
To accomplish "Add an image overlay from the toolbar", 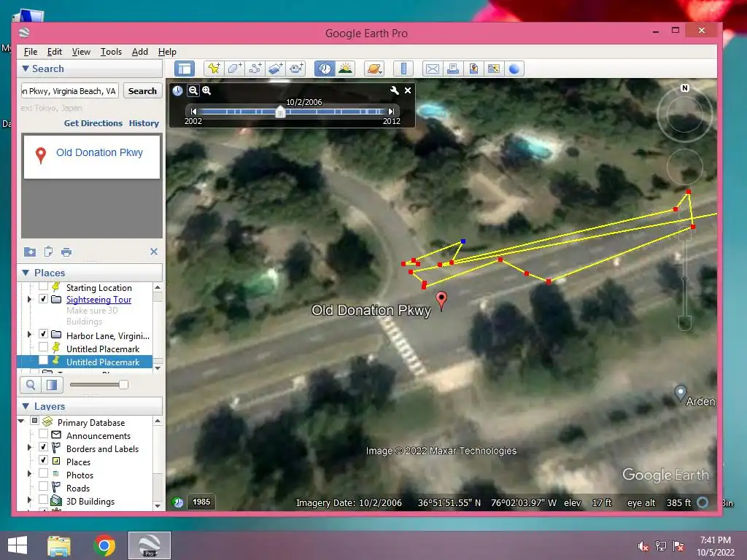I will tap(275, 69).
